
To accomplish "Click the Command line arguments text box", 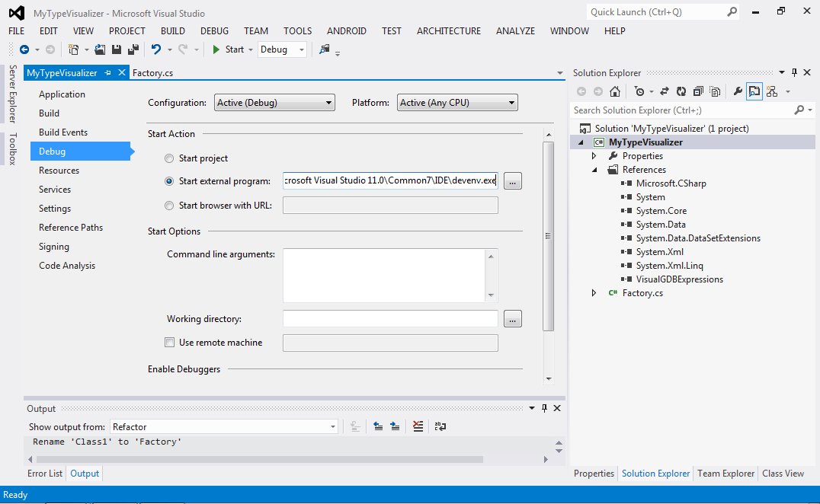I will point(385,276).
